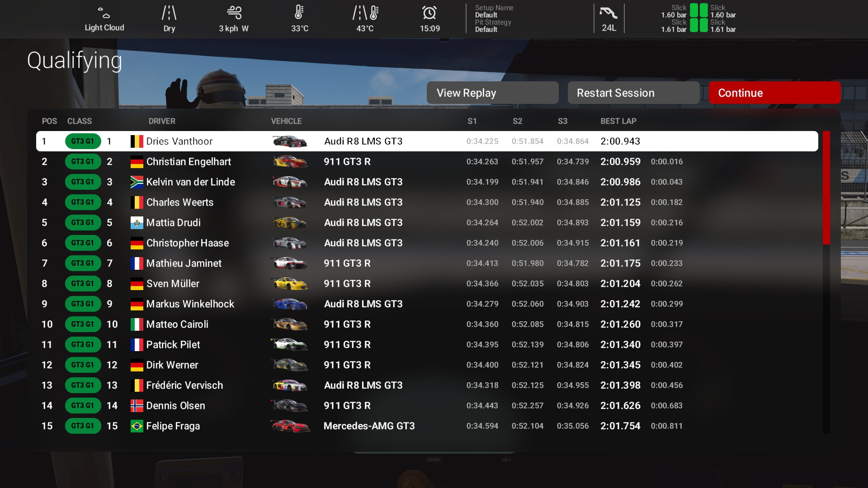Viewport: 868px width, 488px height.
Task: Select driver name Frédéric Vervisch
Action: 184,385
